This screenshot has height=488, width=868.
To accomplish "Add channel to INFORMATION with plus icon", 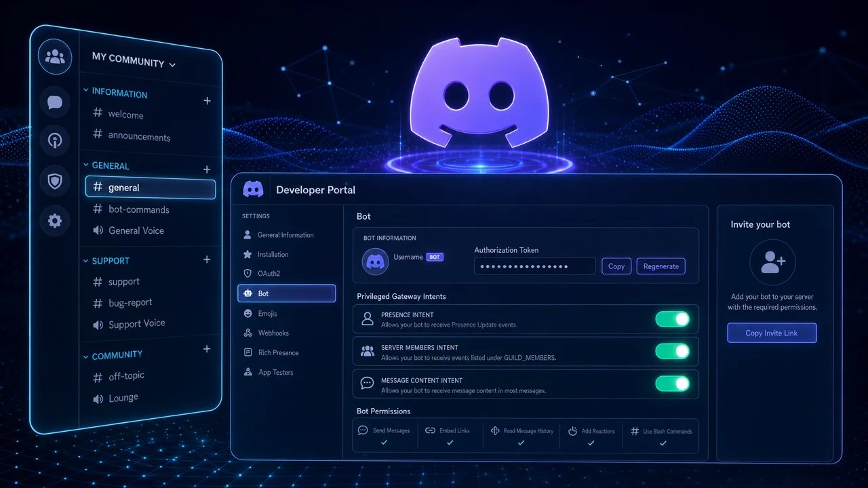I will (207, 101).
